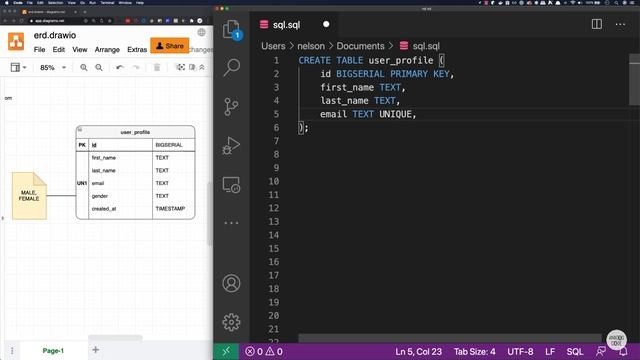Add a new draw.io page
Image resolution: width=640 pixels, height=360 pixels.
[96, 350]
